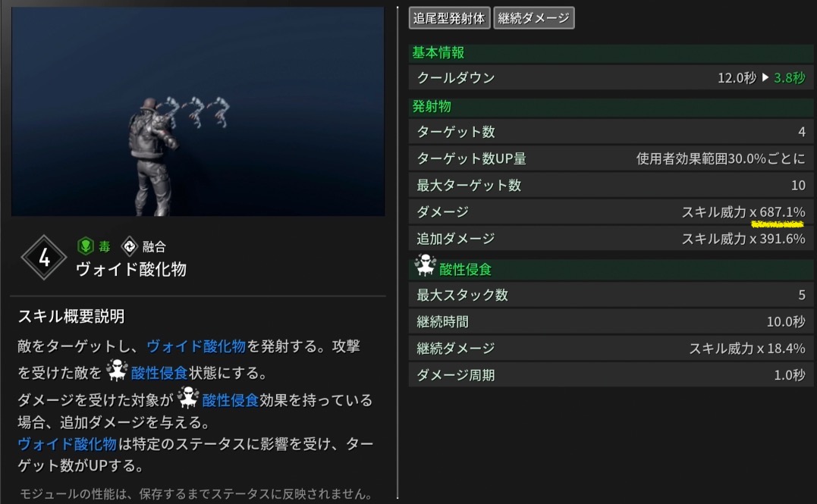The image size is (817, 504).
Task: Click the 酸性侵食 green section header text
Action: pos(465,270)
